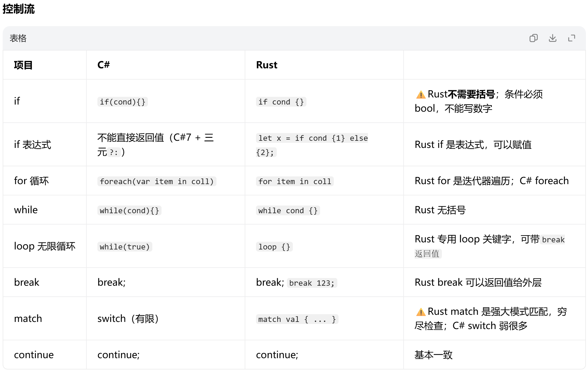Click the 项目 column header
The image size is (588, 373).
click(23, 65)
